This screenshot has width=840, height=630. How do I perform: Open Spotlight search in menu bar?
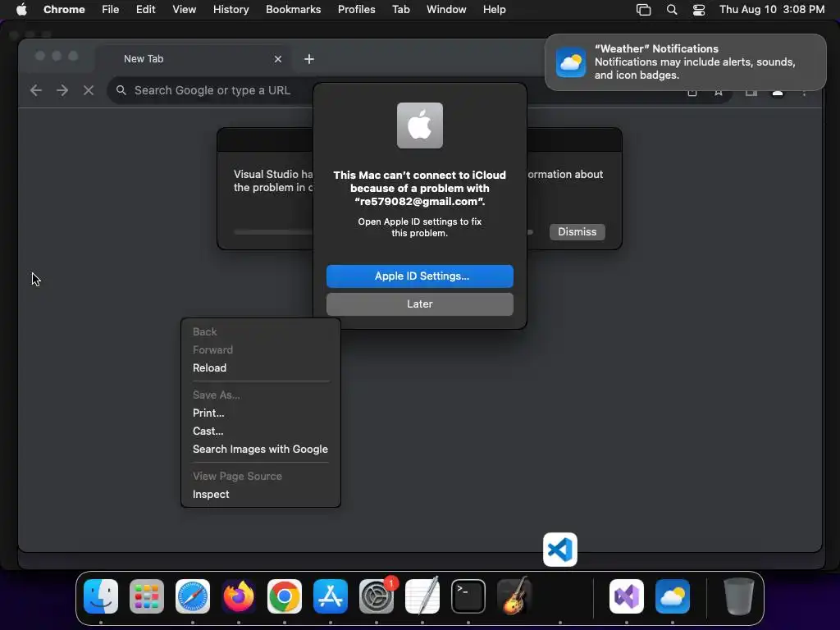click(x=671, y=10)
